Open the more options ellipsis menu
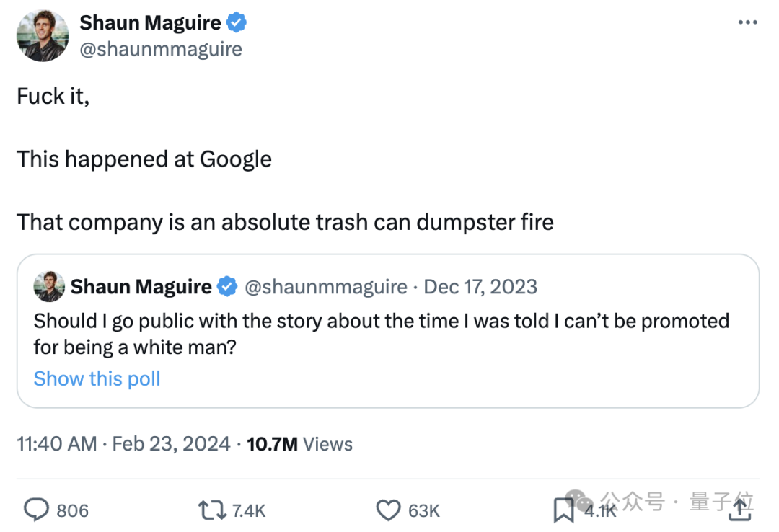Screen dimensions: 779x532 pos(747,22)
